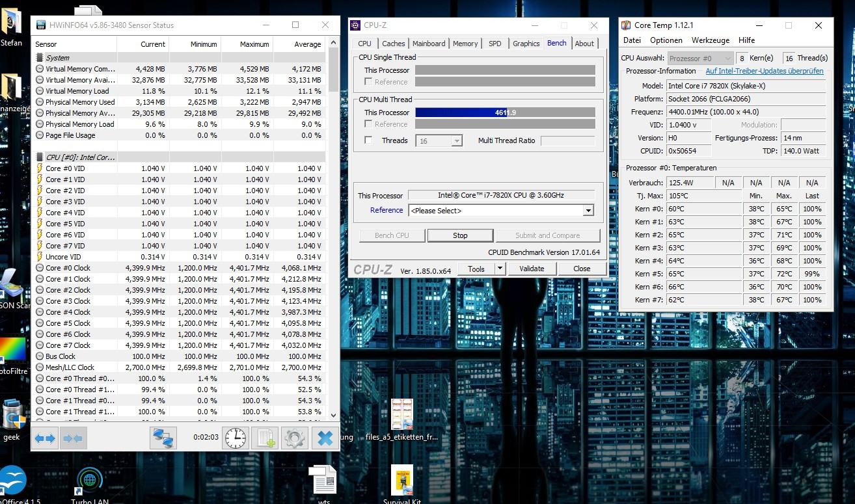Click HWiNFO vertical scrollbar down arrow
The image size is (855, 504).
coord(334,415)
